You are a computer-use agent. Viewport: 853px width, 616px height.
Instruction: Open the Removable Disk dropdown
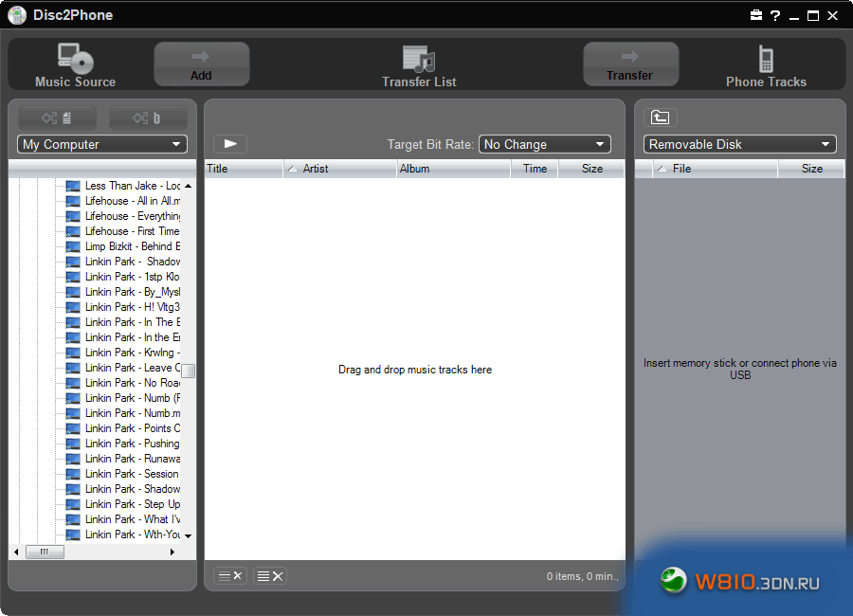click(x=740, y=144)
